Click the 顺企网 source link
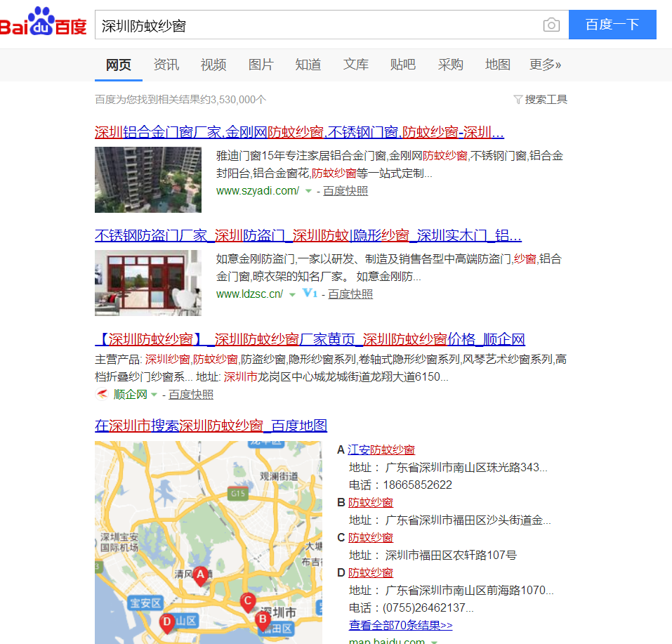 click(131, 395)
